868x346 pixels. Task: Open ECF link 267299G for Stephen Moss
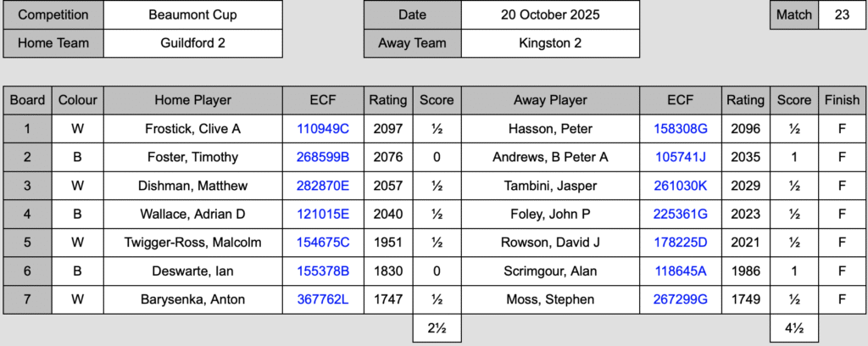pyautogui.click(x=680, y=299)
